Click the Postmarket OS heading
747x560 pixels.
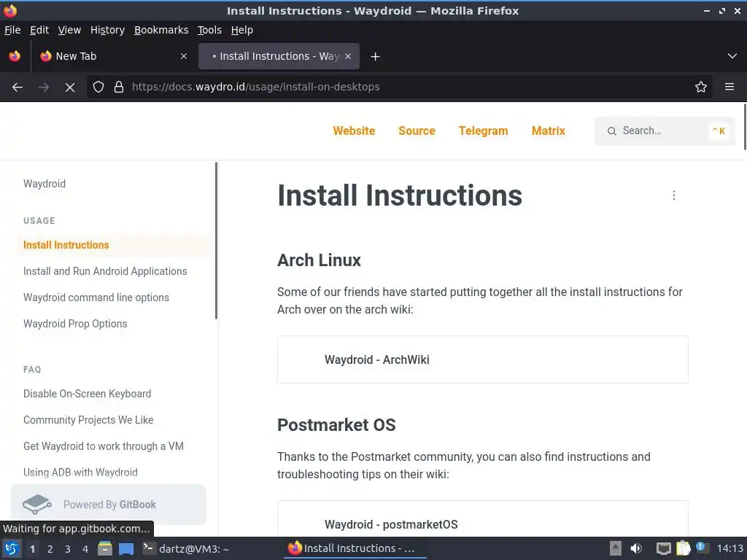pyautogui.click(x=336, y=425)
